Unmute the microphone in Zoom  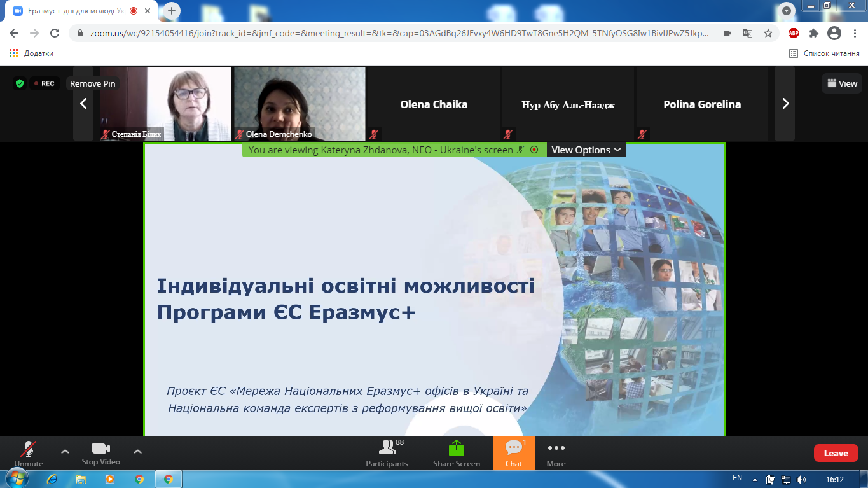pyautogui.click(x=29, y=453)
